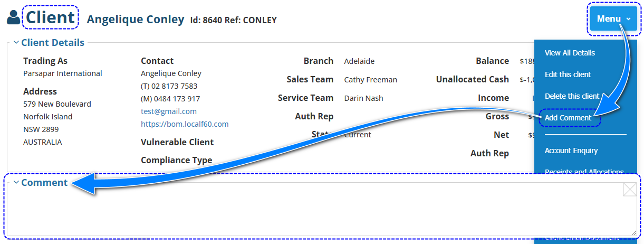The width and height of the screenshot is (644, 244).
Task: Click the Angelique Conley name in header
Action: pos(136,20)
